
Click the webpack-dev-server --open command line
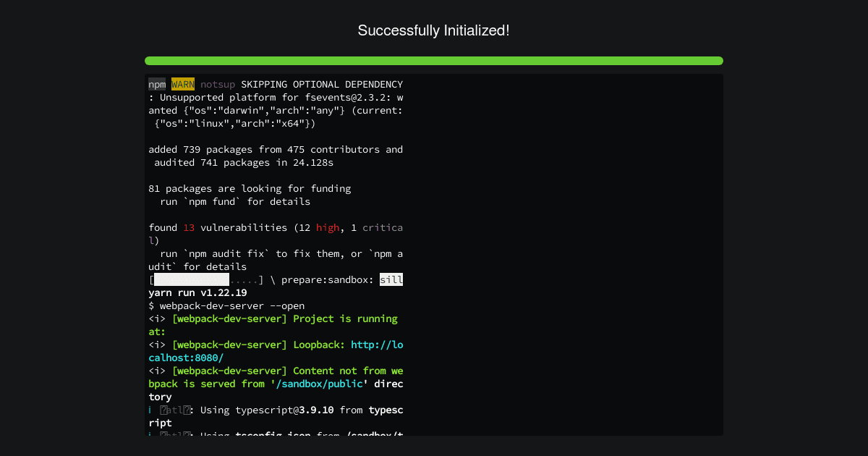pos(226,305)
